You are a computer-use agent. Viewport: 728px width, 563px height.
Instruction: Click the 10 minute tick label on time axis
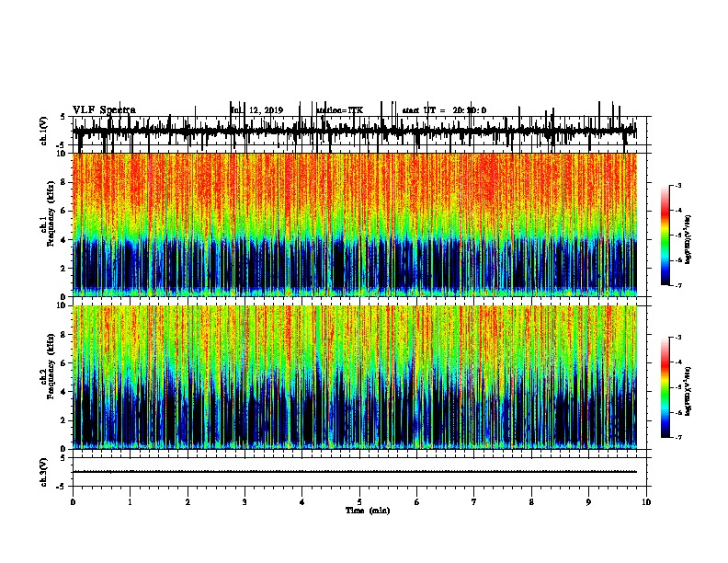point(646,501)
